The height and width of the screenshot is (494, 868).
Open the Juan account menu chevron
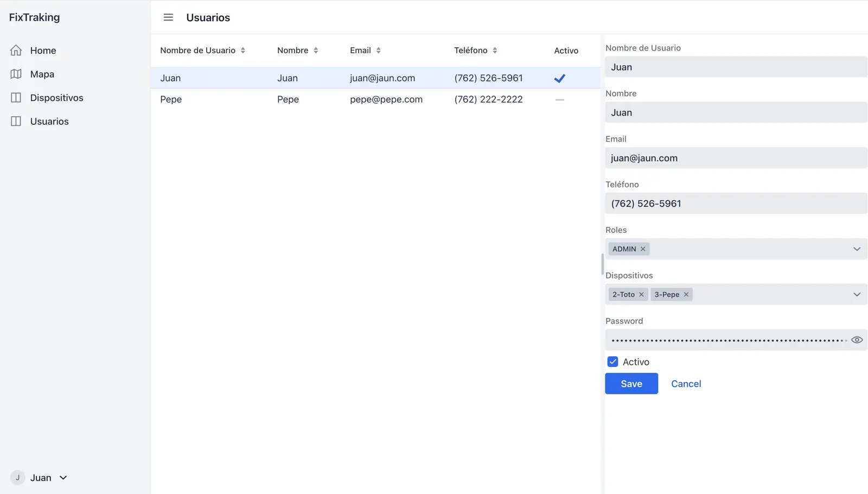tap(63, 478)
